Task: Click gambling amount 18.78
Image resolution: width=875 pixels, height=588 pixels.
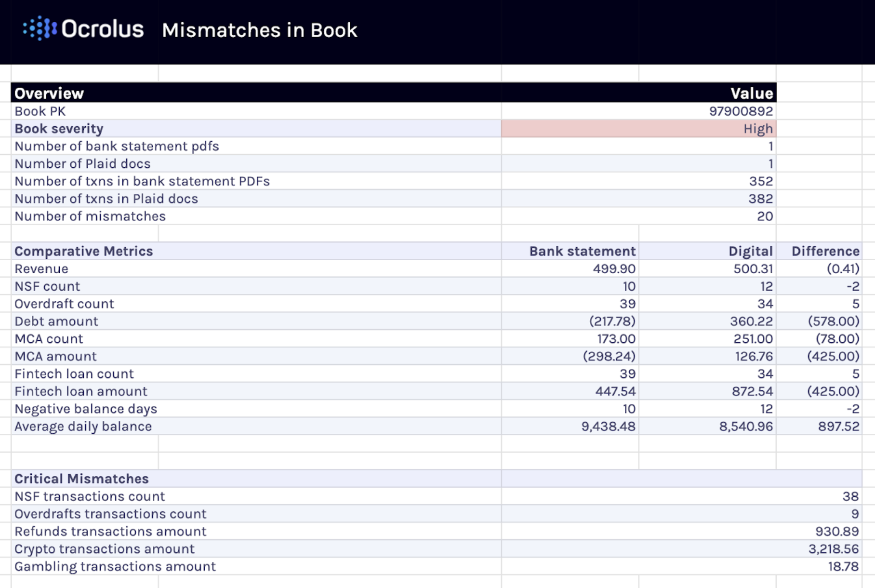Action: [x=844, y=566]
